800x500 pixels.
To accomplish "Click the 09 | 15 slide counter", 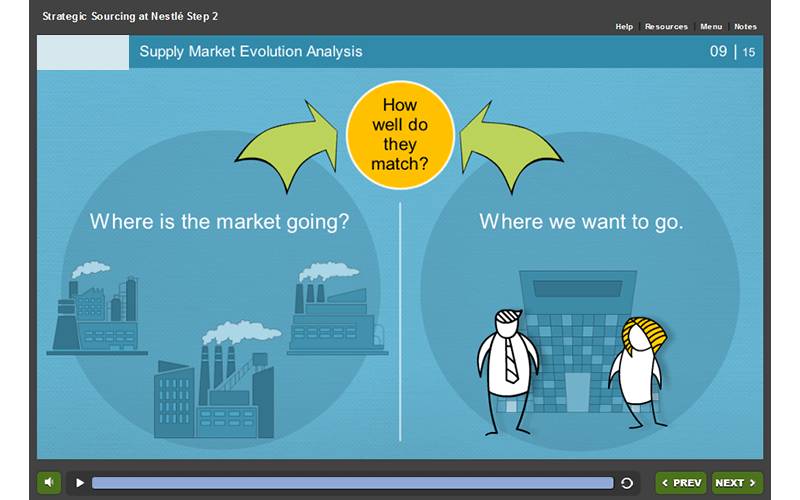I will click(732, 52).
